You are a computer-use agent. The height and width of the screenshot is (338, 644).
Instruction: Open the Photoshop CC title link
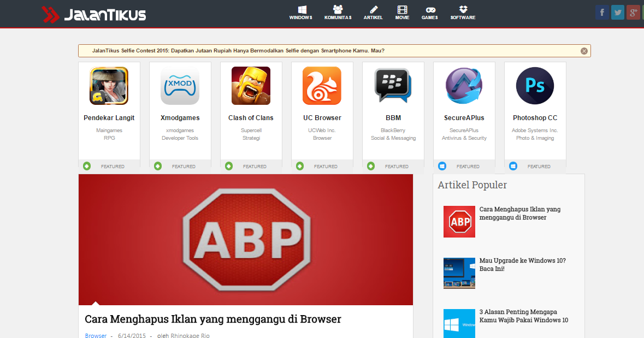[x=535, y=118]
